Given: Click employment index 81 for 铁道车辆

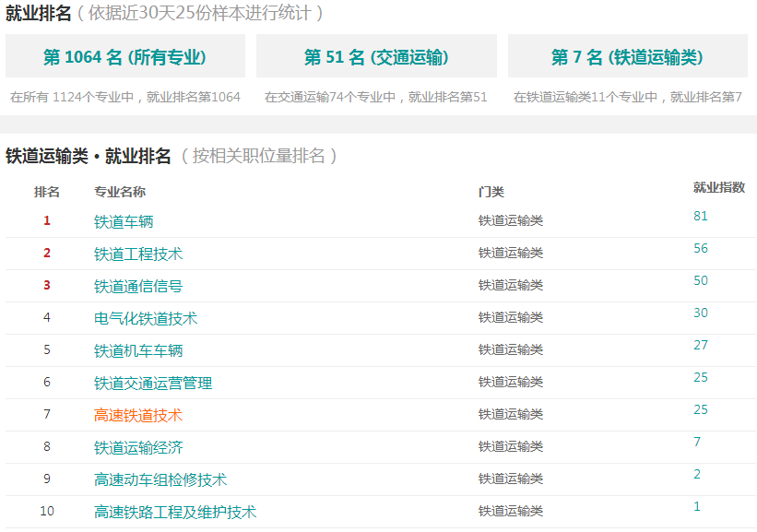Looking at the screenshot, I should point(701,217).
